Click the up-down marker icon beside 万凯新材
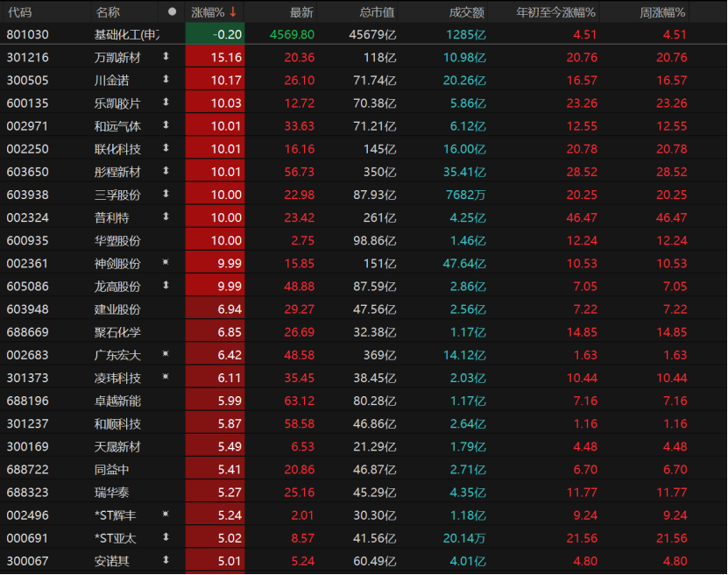This screenshot has height=575, width=728. (x=166, y=57)
